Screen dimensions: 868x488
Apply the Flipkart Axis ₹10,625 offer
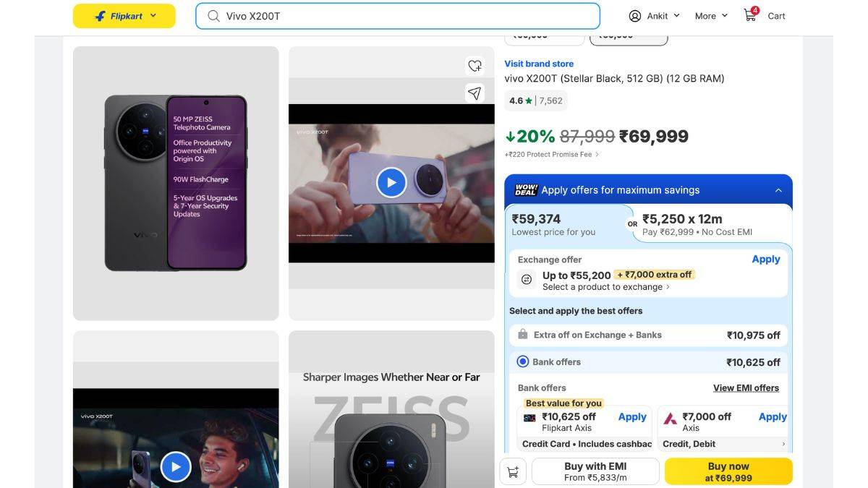click(x=632, y=417)
